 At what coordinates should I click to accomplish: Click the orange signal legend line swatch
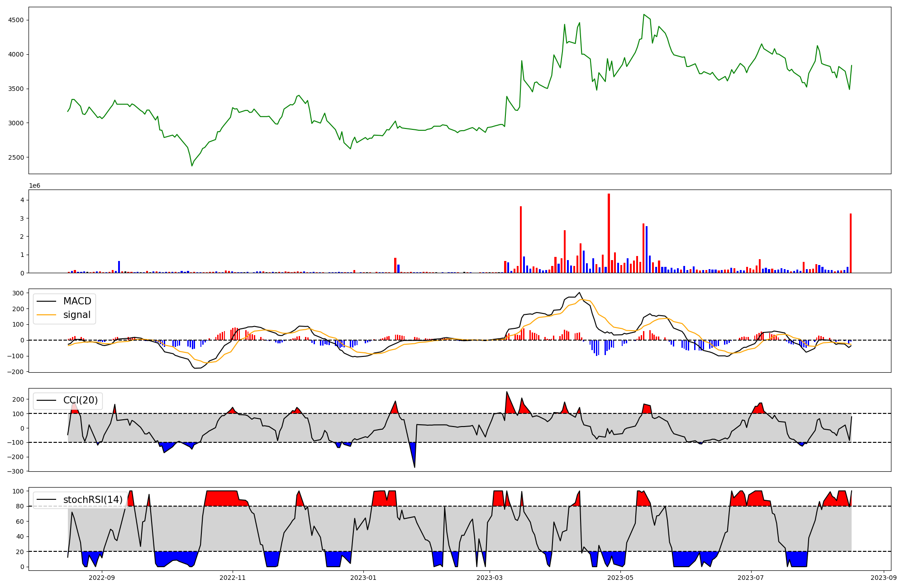(x=47, y=315)
